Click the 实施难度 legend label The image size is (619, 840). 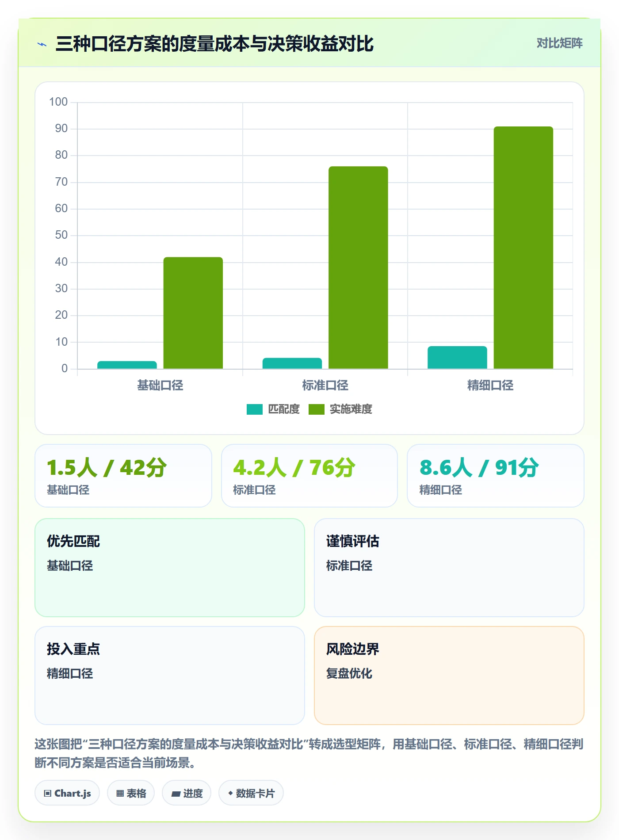click(351, 409)
